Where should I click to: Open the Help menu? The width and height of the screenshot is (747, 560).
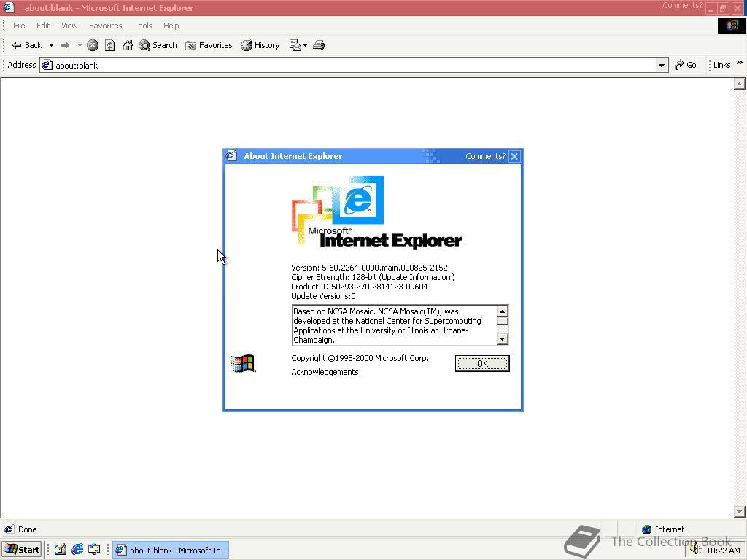tap(171, 26)
